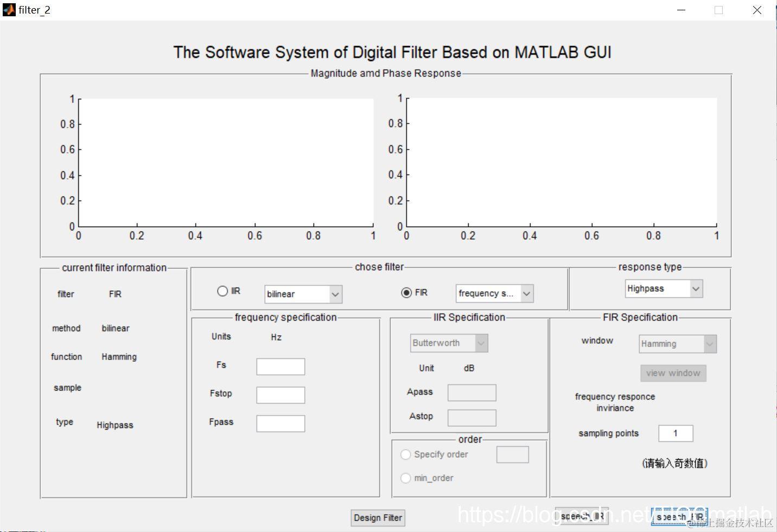Click the Fpass input field
This screenshot has height=532, width=777.
[281, 424]
